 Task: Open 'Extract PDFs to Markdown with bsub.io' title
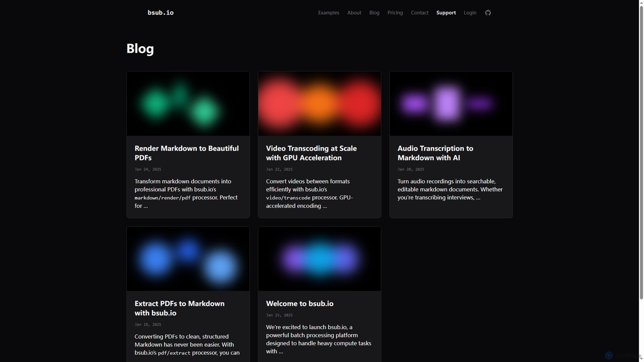180,308
